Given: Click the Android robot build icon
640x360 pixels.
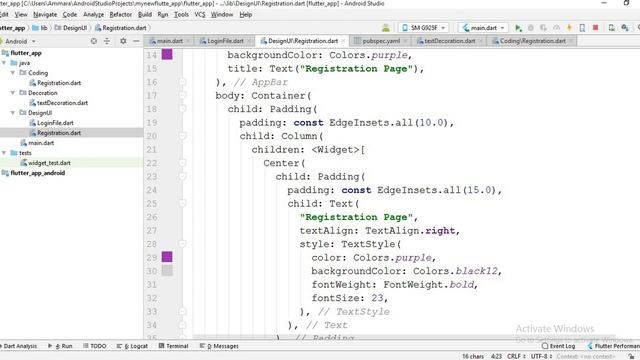Looking at the screenshot, I should 386,28.
